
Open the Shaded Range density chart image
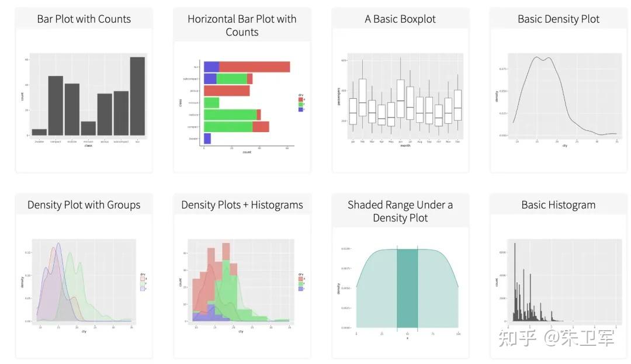coord(400,292)
